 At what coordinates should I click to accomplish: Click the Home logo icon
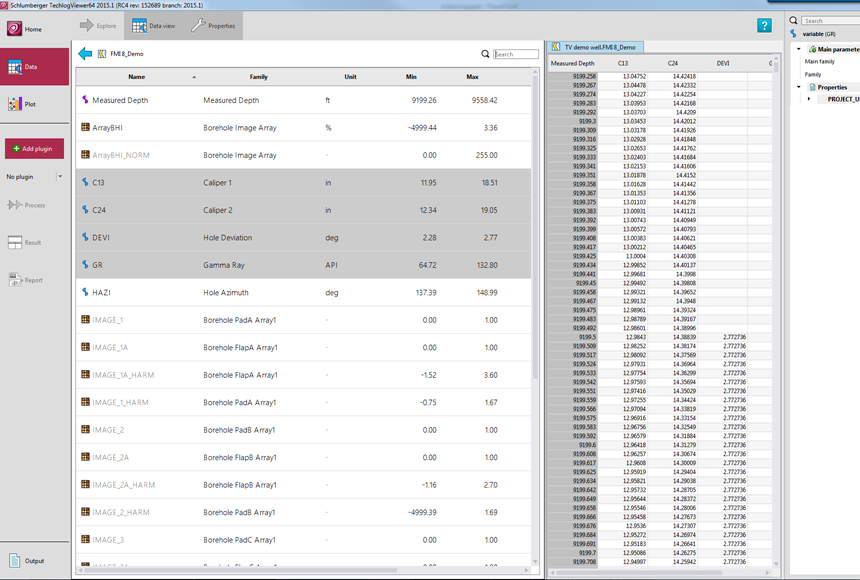coord(15,29)
